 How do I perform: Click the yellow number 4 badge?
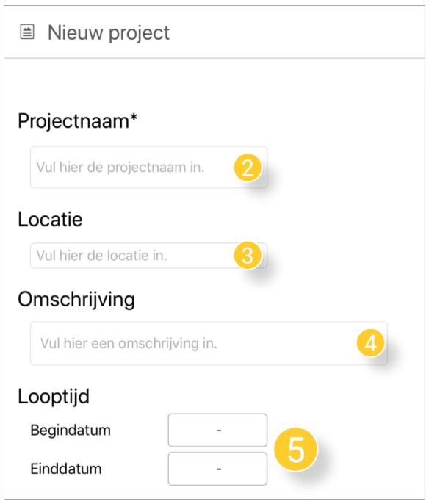[371, 343]
